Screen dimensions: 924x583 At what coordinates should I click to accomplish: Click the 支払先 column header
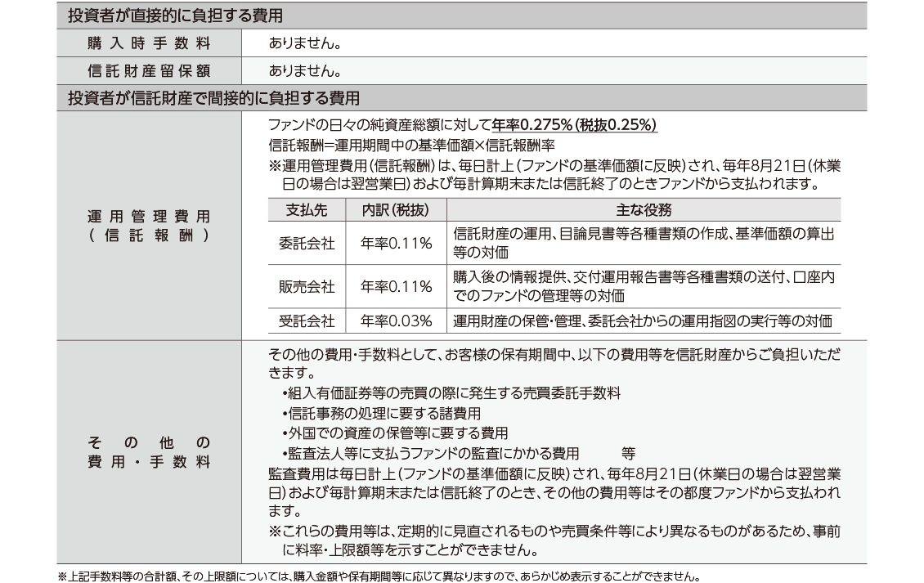[307, 209]
